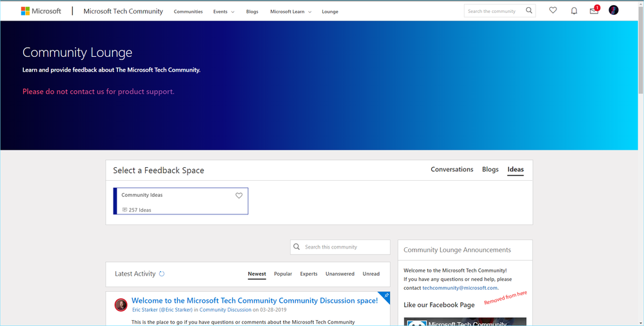Viewport: 644px width, 326px height.
Task: Open the Communities menu item
Action: (188, 12)
